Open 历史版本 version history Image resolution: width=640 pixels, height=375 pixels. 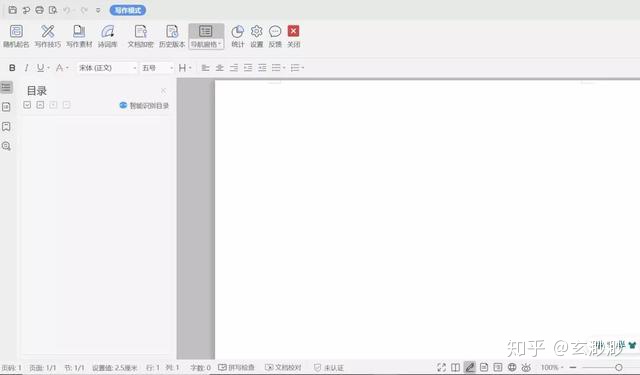(172, 36)
